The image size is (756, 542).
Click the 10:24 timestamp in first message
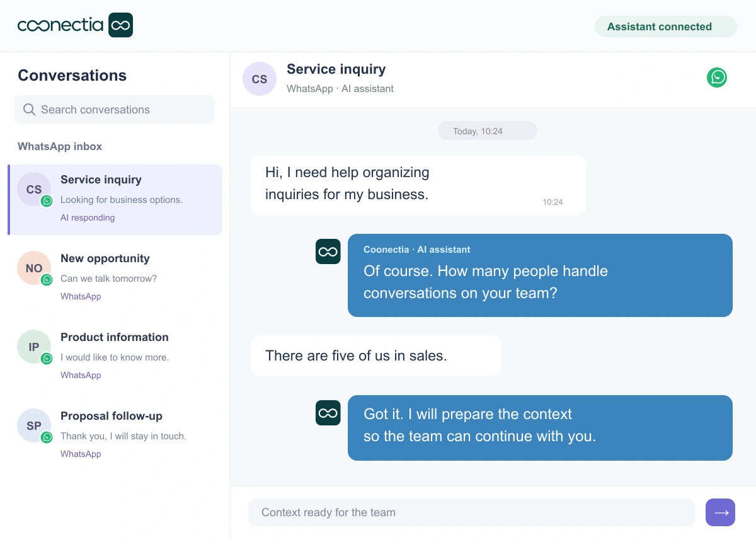(x=553, y=202)
